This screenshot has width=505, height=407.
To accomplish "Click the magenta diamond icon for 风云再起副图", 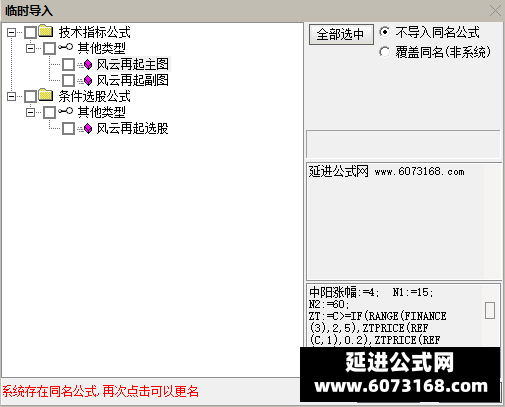I will 88,80.
